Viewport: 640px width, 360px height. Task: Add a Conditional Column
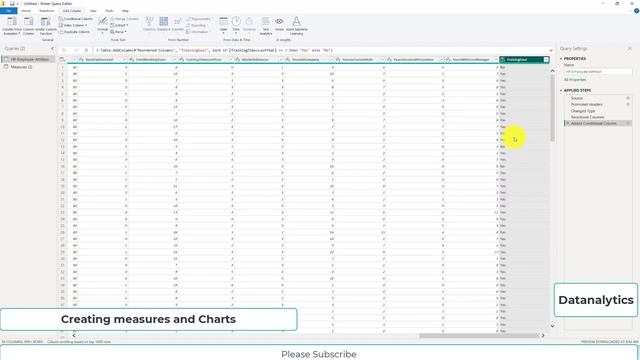point(76,19)
